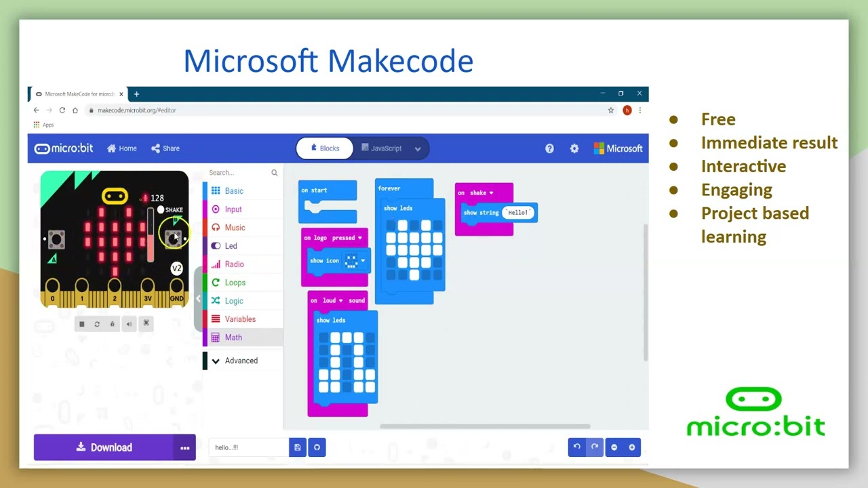The width and height of the screenshot is (868, 488).
Task: Share the project
Action: pyautogui.click(x=165, y=148)
